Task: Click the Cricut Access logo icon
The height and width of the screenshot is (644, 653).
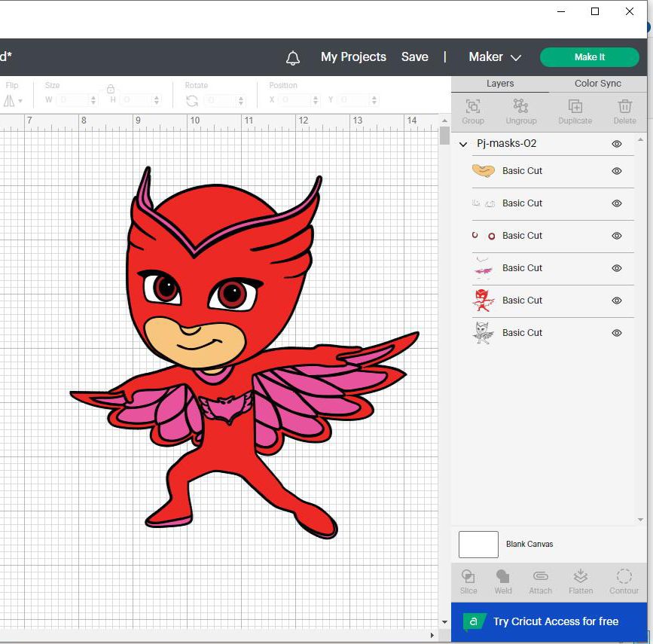Action: click(474, 621)
